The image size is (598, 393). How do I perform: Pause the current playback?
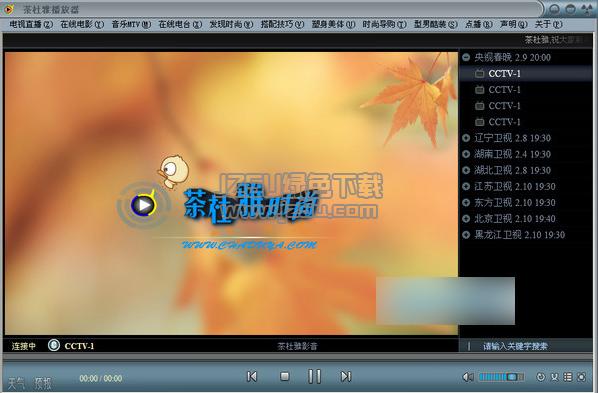coord(315,377)
